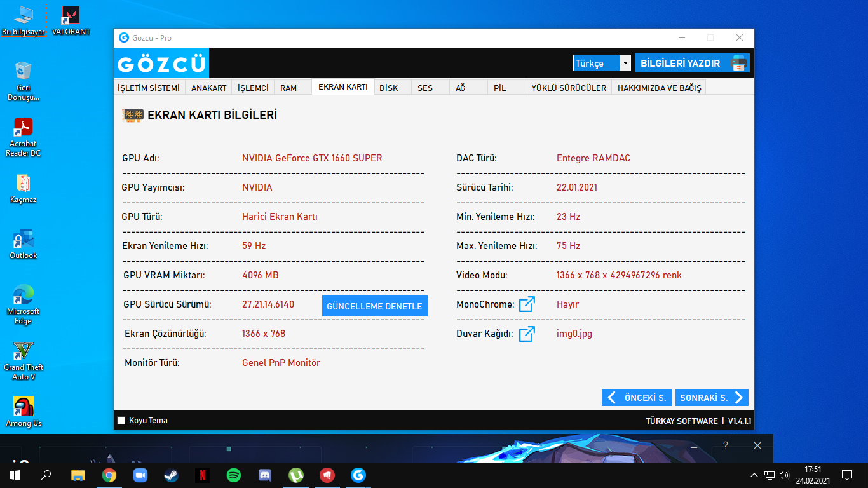Screen dimensions: 868x488
Task: Open Spotify from the taskbar
Action: coord(234,475)
